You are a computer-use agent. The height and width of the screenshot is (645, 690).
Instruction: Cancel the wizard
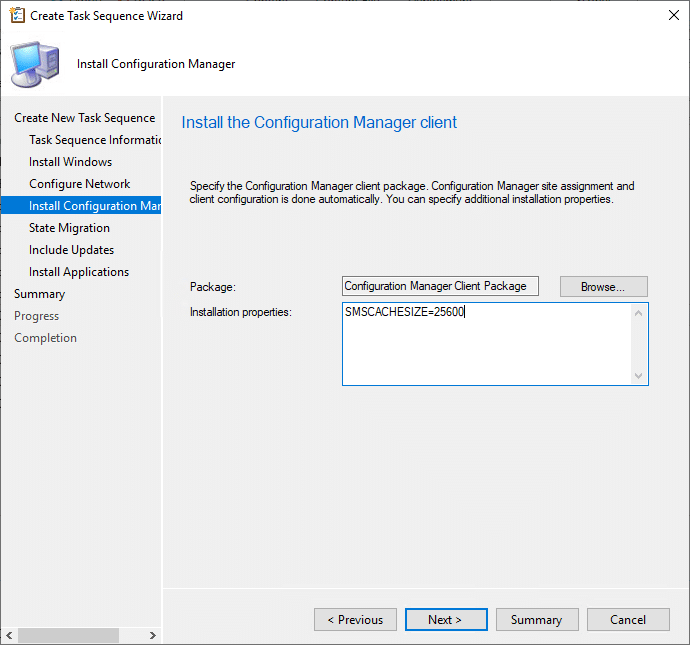[628, 619]
